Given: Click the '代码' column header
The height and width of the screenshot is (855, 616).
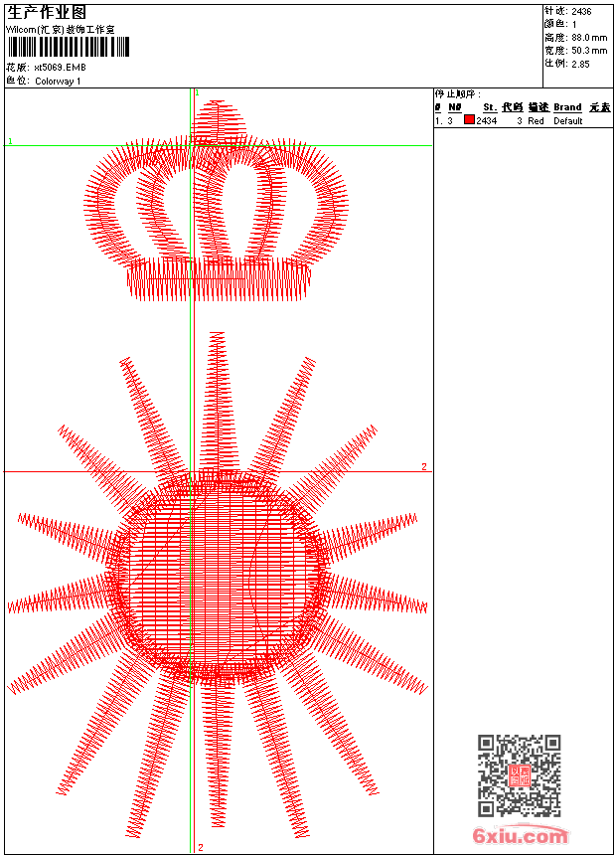Looking at the screenshot, I should (513, 107).
